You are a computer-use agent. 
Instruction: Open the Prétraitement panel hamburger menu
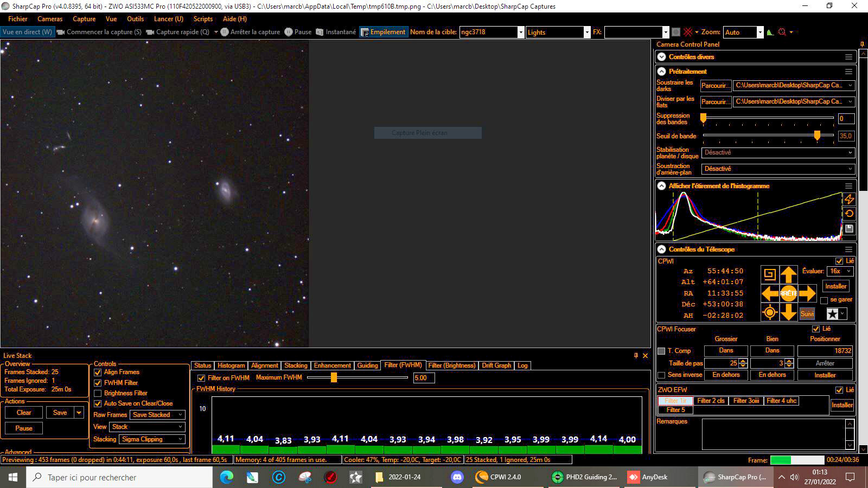848,72
